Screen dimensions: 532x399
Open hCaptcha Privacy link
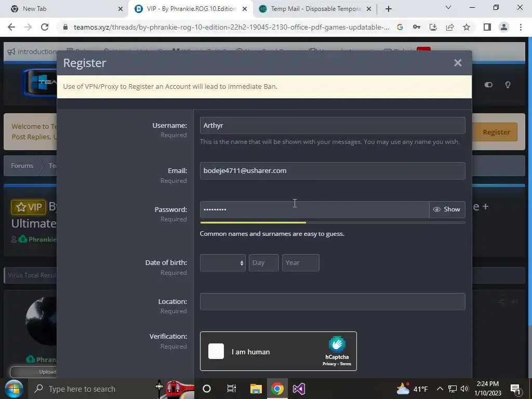point(329,364)
